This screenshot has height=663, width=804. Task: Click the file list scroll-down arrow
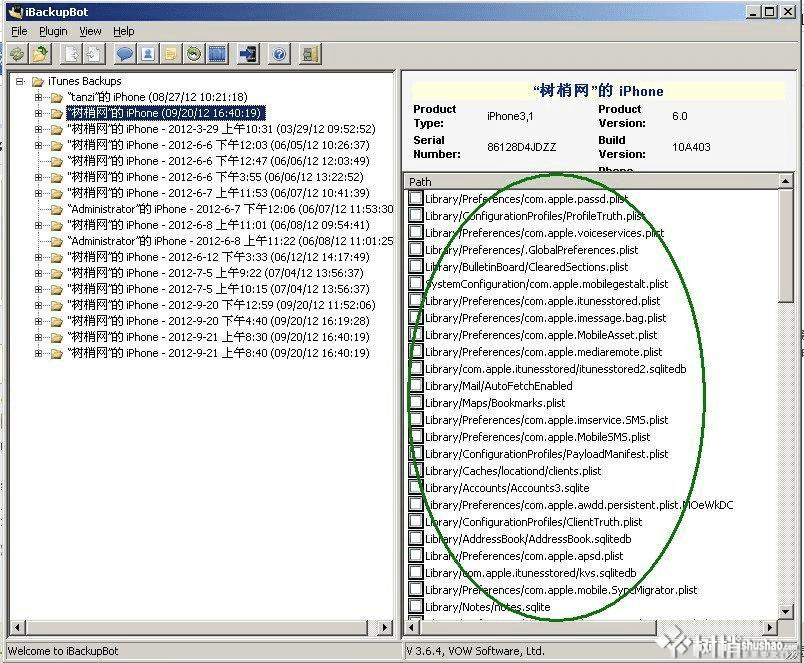pyautogui.click(x=786, y=611)
